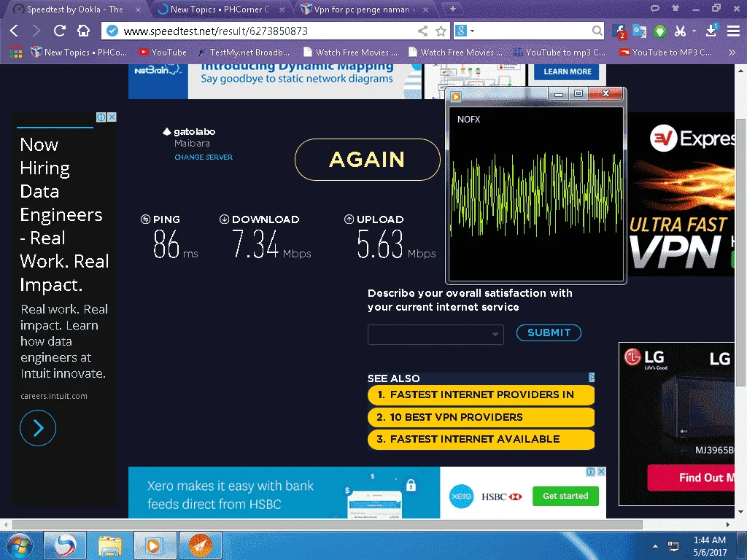The image size is (747, 560).
Task: Click the ad info icon on the Xero banner
Action: [x=591, y=472]
